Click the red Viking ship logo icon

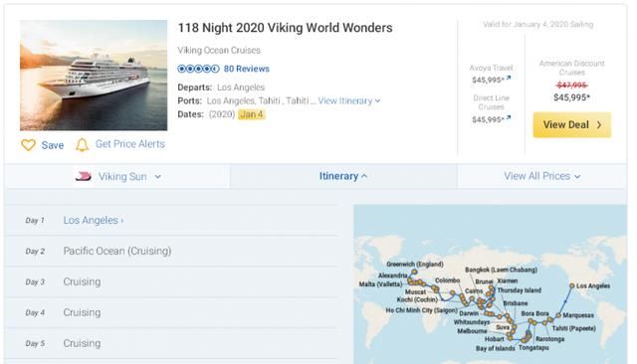click(x=84, y=176)
